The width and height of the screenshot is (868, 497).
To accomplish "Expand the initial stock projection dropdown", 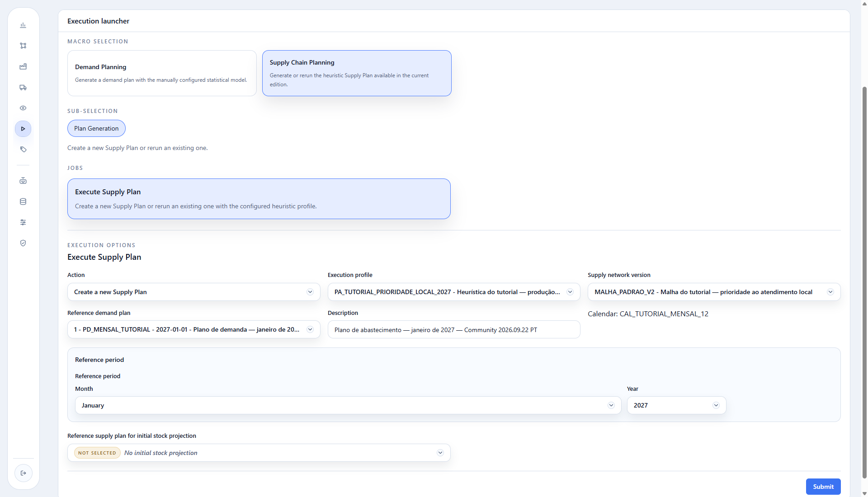I will 259,453.
